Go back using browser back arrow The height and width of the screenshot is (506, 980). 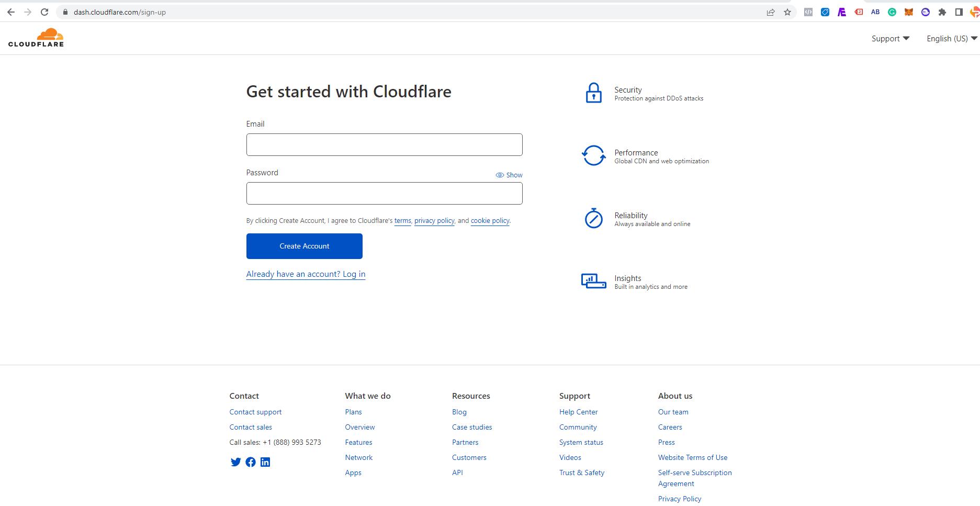pyautogui.click(x=11, y=12)
